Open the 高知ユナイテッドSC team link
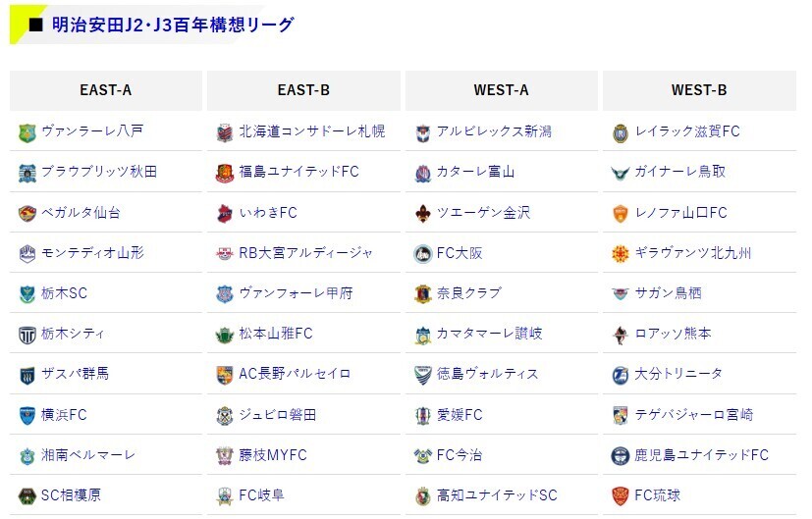Viewport: 812px width, 519px height. pyautogui.click(x=497, y=495)
